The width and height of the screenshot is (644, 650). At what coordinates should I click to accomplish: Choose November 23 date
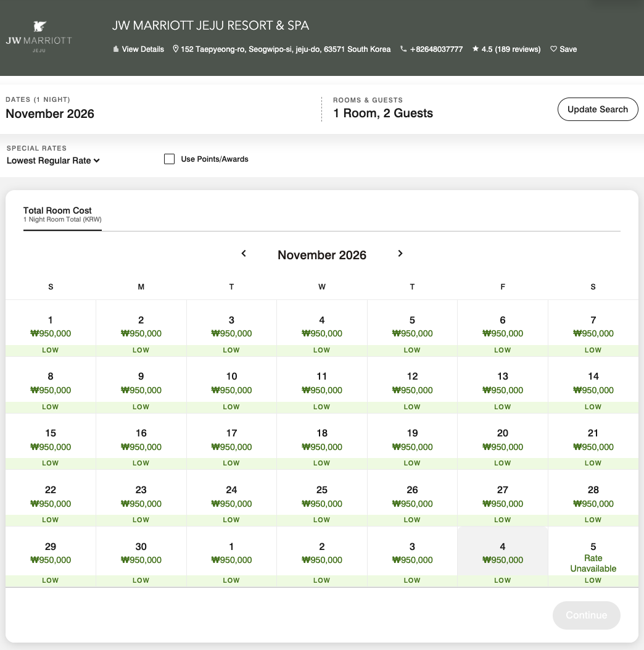click(x=141, y=498)
